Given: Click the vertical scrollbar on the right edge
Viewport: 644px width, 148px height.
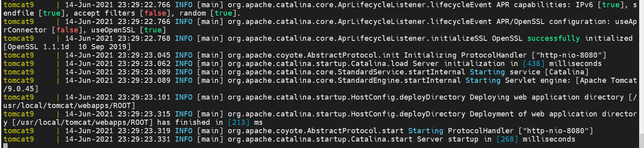Looking at the screenshot, I should tap(642, 74).
